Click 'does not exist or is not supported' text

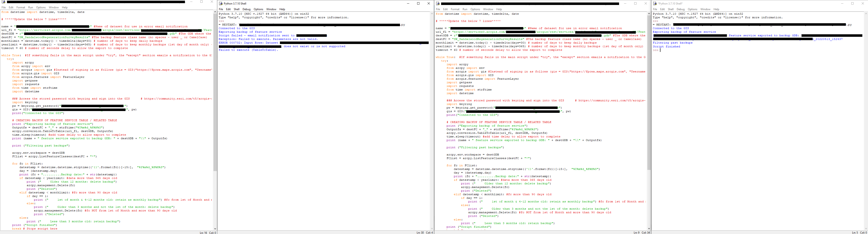click(x=314, y=46)
